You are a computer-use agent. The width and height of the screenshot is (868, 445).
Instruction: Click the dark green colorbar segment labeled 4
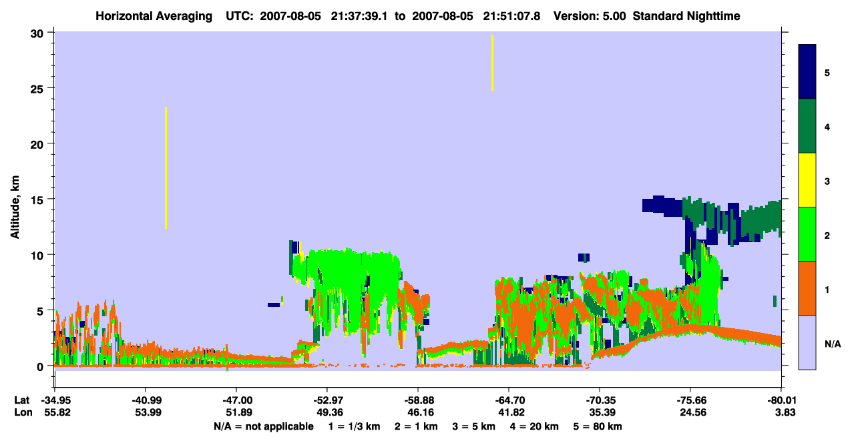pos(807,126)
